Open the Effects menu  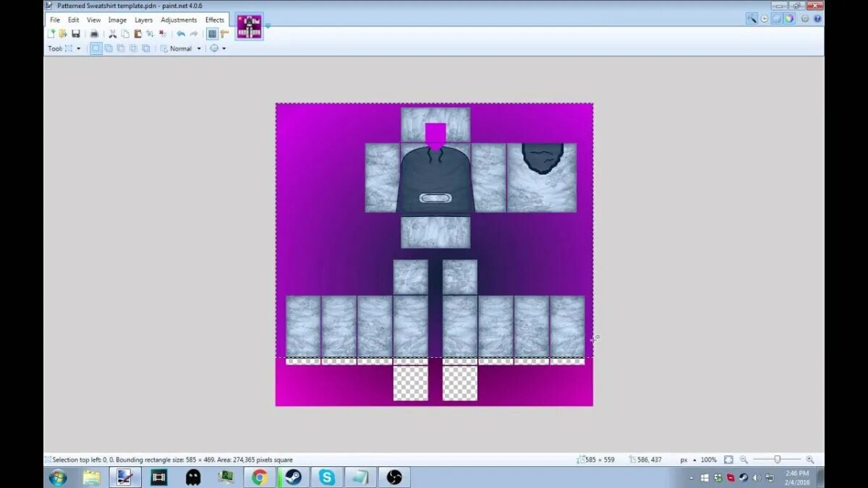[215, 20]
